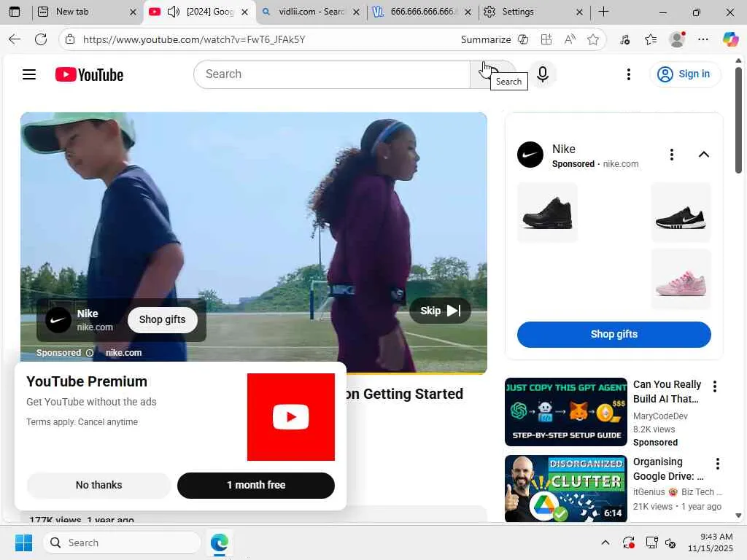
Task: Close the Settings tab
Action: coord(579,12)
